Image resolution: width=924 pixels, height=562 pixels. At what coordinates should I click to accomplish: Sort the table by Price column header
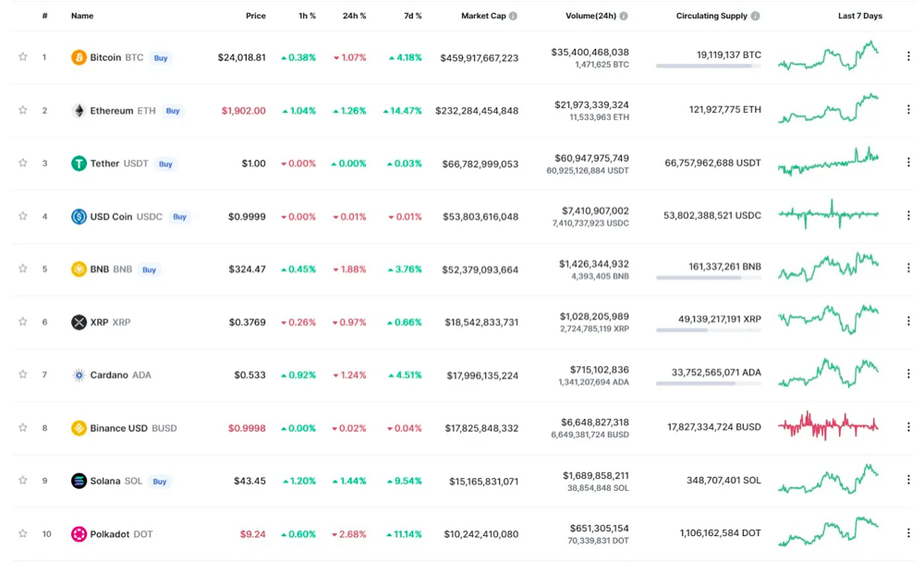coord(256,16)
